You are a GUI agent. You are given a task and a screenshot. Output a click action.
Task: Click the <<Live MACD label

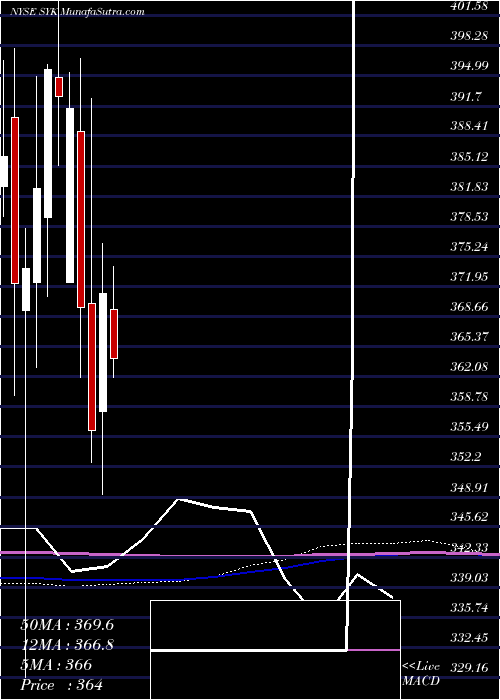421,674
